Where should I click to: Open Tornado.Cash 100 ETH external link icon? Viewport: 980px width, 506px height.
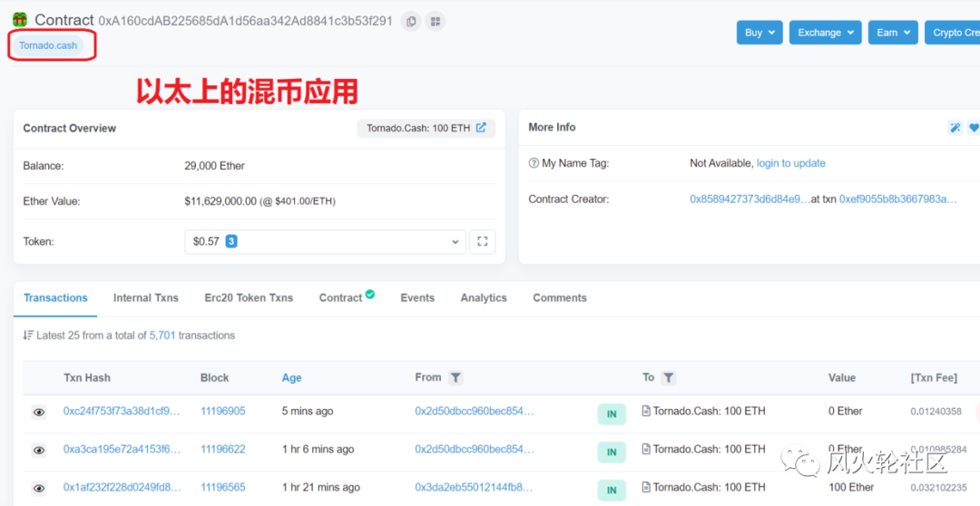[481, 128]
